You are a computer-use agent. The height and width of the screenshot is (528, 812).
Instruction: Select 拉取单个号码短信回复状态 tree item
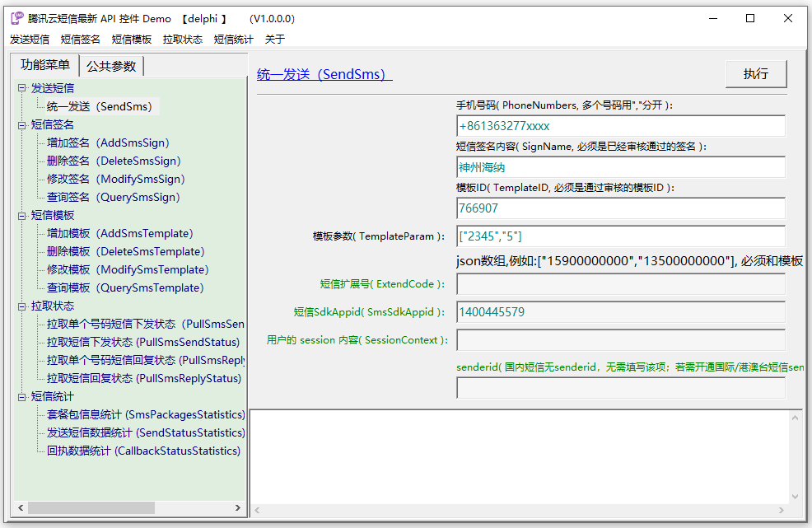pyautogui.click(x=146, y=361)
